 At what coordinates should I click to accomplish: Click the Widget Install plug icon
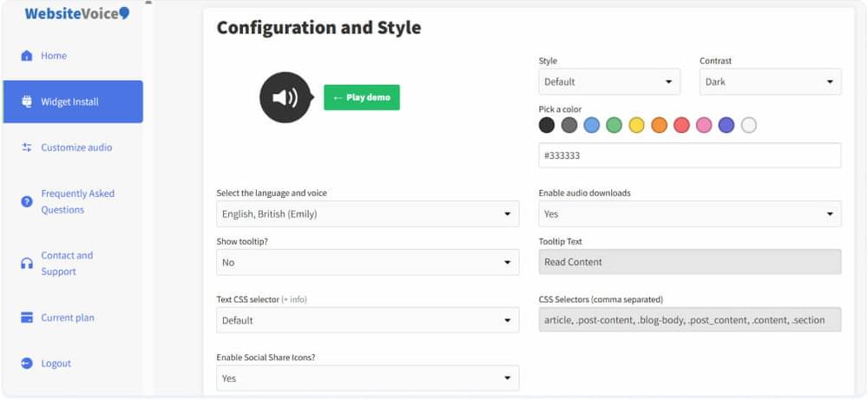point(27,102)
